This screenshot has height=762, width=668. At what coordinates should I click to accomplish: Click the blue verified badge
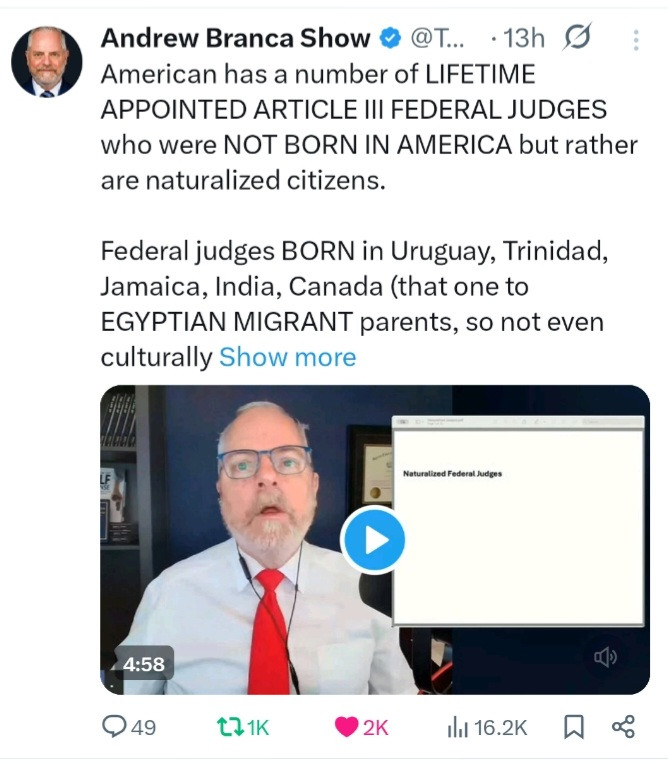click(390, 38)
